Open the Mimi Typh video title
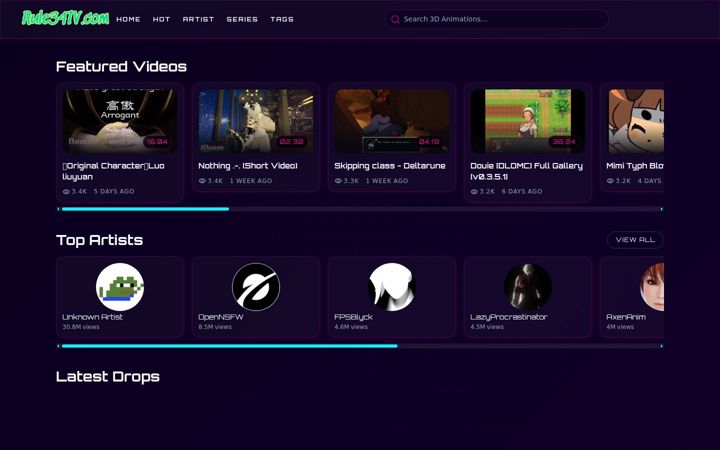The width and height of the screenshot is (720, 450). pyautogui.click(x=635, y=166)
